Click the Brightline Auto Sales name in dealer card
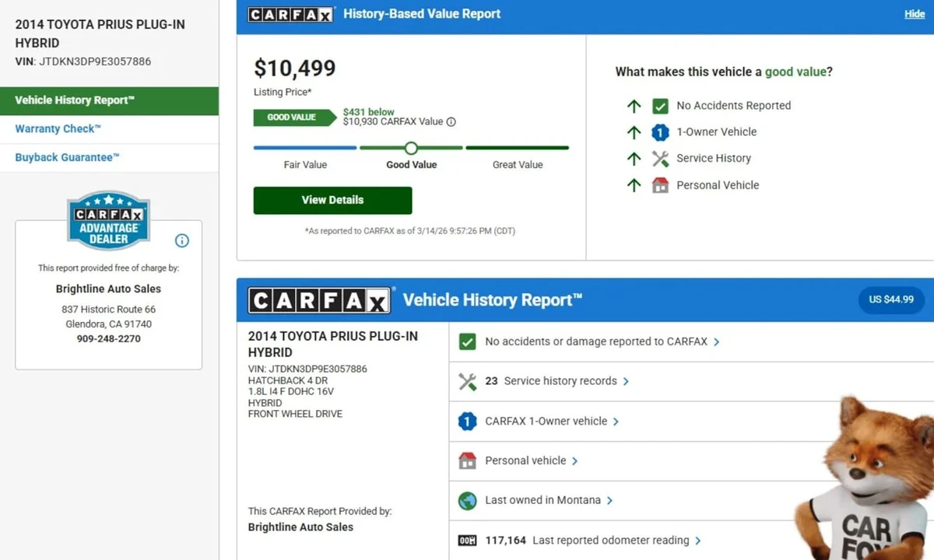The image size is (934, 560). tap(108, 289)
